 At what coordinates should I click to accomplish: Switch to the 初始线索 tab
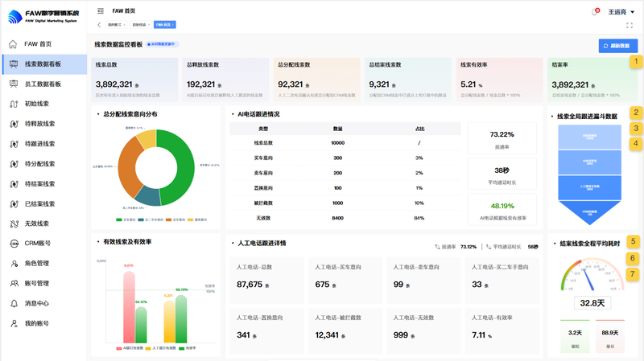point(139,25)
